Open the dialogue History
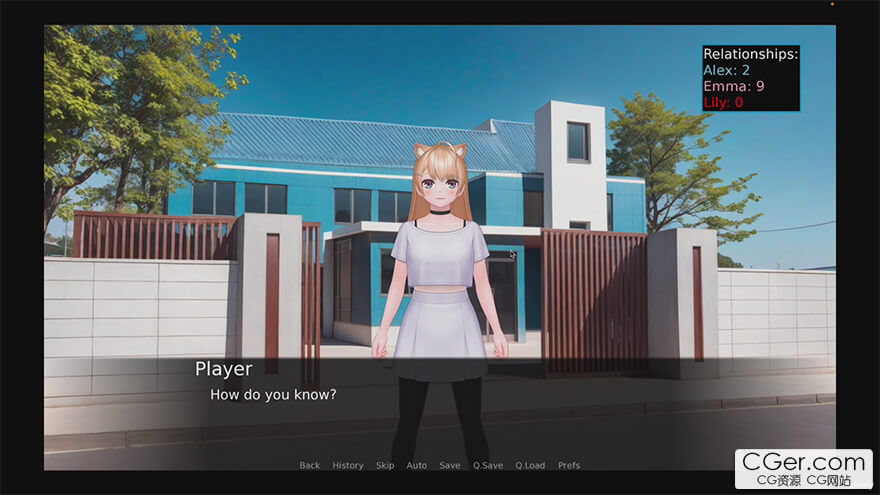 348,465
